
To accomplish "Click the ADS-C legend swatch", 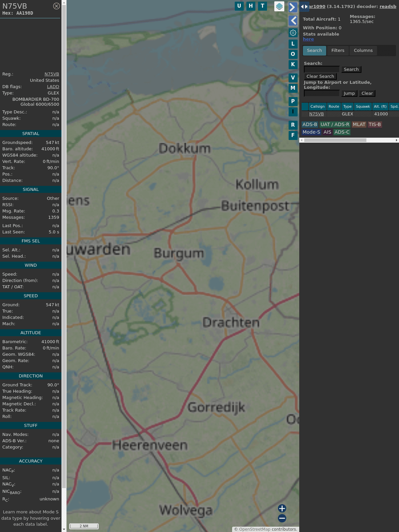I will (x=342, y=132).
